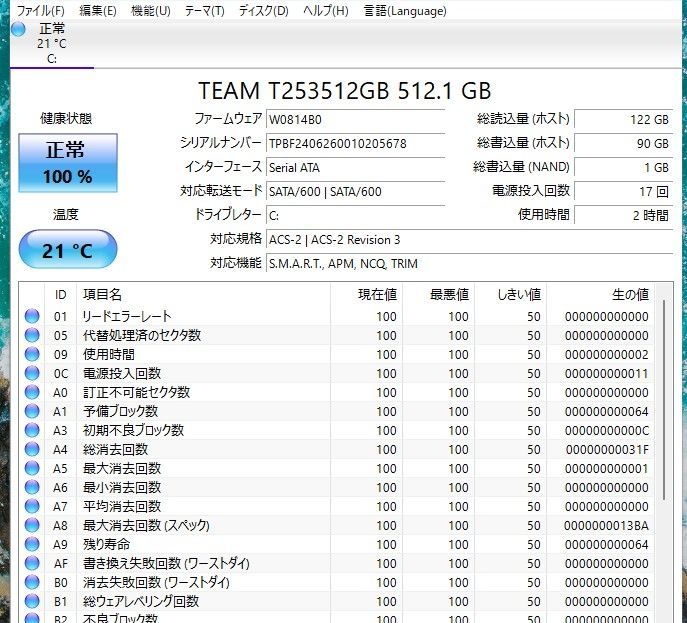Click the status orb for ID A6 row
The width and height of the screenshot is (687, 623).
point(32,487)
